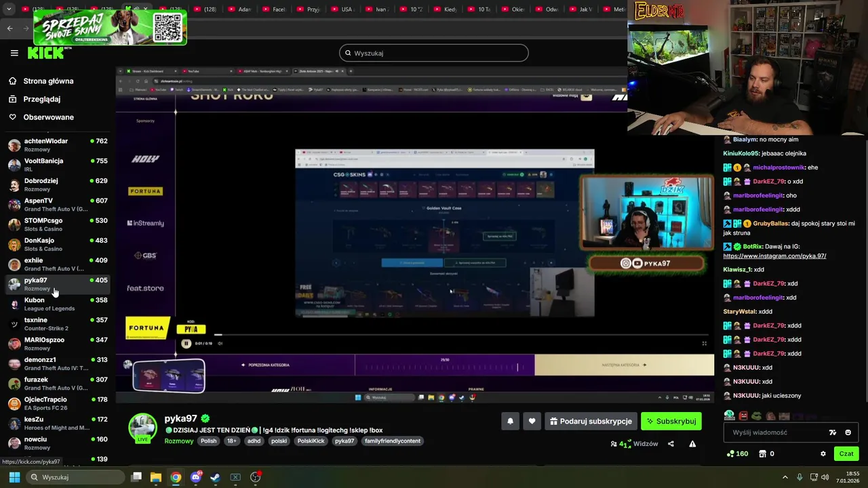Click the 18+ tag
This screenshot has width=868, height=488.
click(232, 441)
